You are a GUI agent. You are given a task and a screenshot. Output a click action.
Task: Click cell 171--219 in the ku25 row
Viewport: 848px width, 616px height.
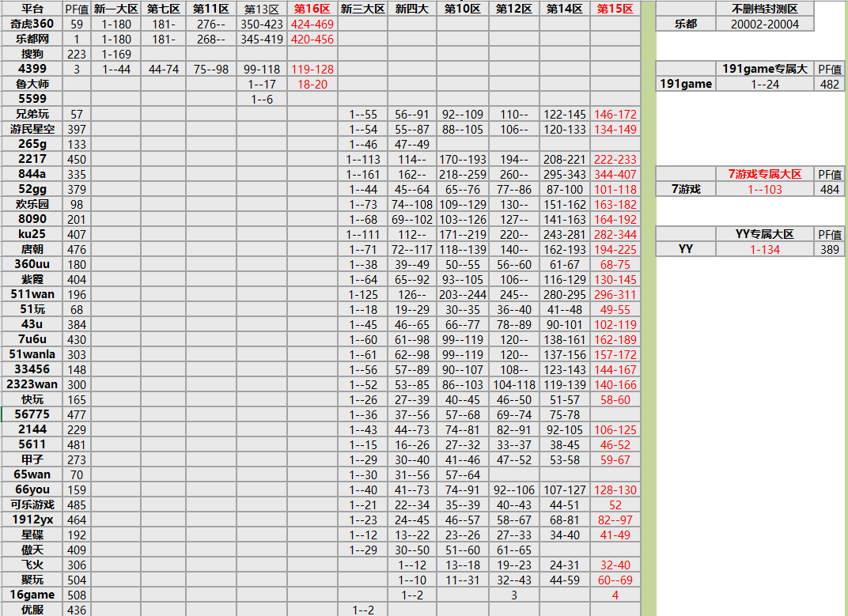463,234
